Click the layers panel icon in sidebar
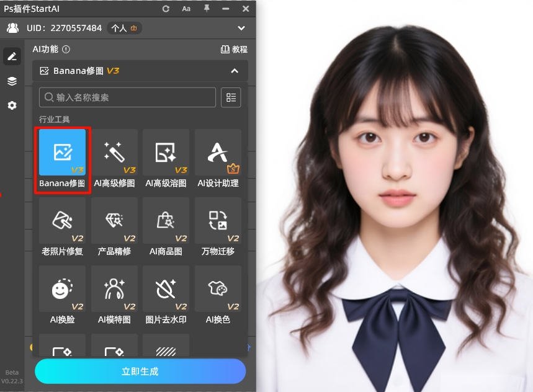 (11, 81)
